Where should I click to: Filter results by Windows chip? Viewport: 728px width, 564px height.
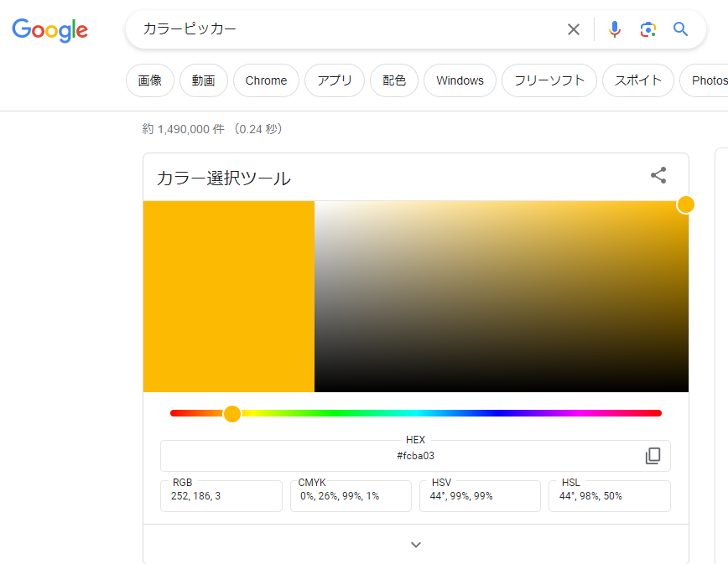point(460,80)
